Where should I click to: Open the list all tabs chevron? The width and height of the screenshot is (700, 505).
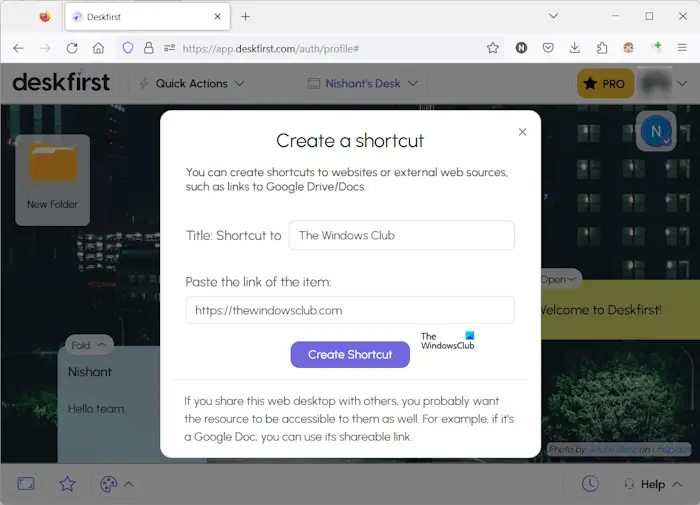coord(554,16)
